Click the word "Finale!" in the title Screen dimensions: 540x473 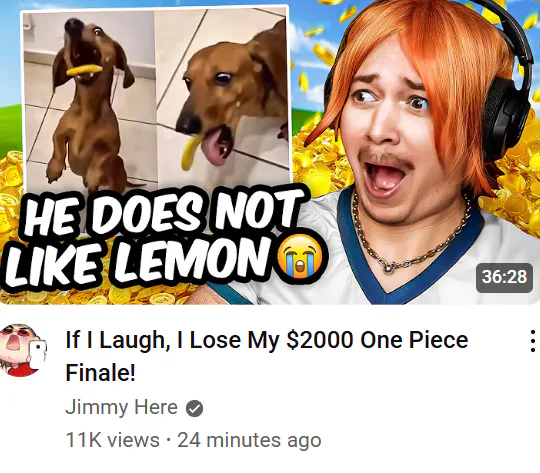(101, 373)
